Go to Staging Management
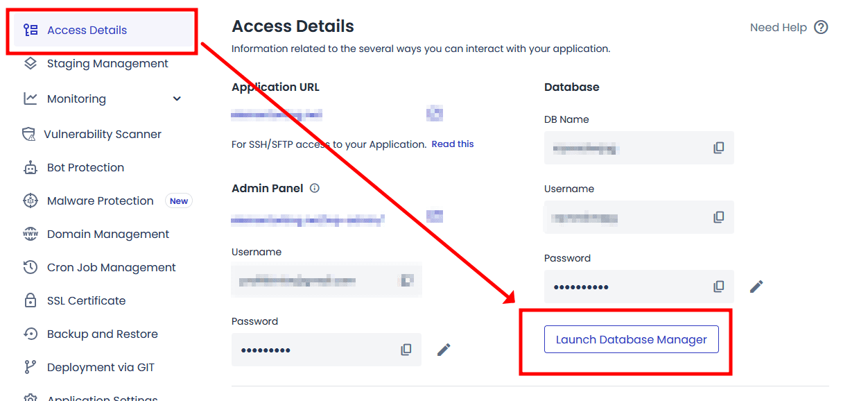Screen dimensions: 868x401 (x=107, y=64)
